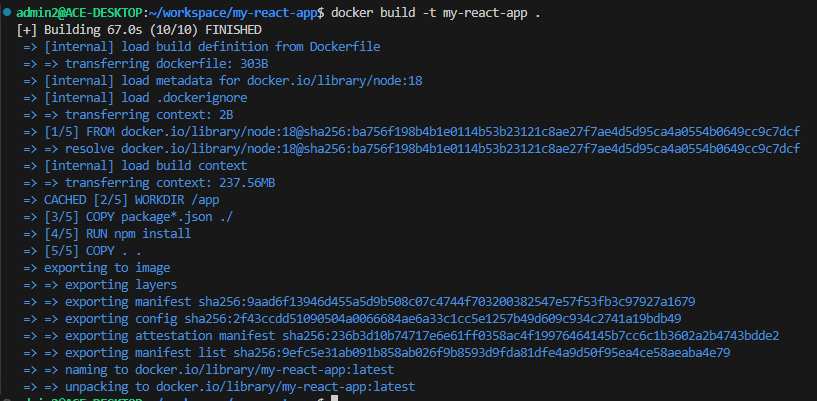
Task: Click the exporting manifest sha256:9aad6f hash
Action: (447, 302)
